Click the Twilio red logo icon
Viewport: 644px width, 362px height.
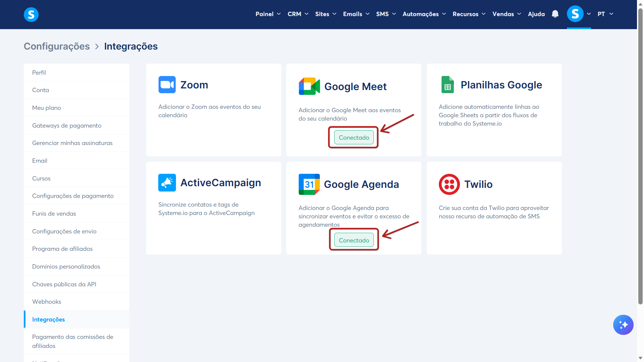pyautogui.click(x=449, y=185)
